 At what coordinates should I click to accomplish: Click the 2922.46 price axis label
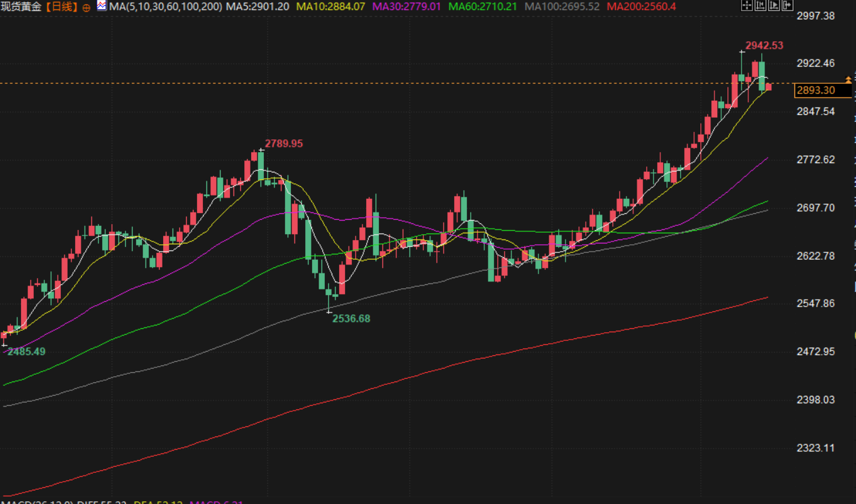coord(815,63)
